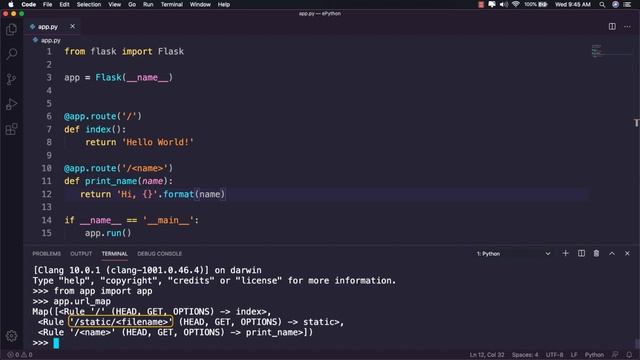
Task: Switch to the Output panel tab
Action: pyautogui.click(x=81, y=254)
